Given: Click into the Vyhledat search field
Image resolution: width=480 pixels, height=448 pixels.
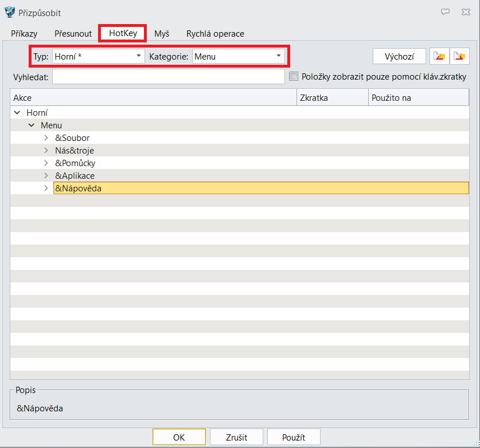Looking at the screenshot, I should click(168, 77).
